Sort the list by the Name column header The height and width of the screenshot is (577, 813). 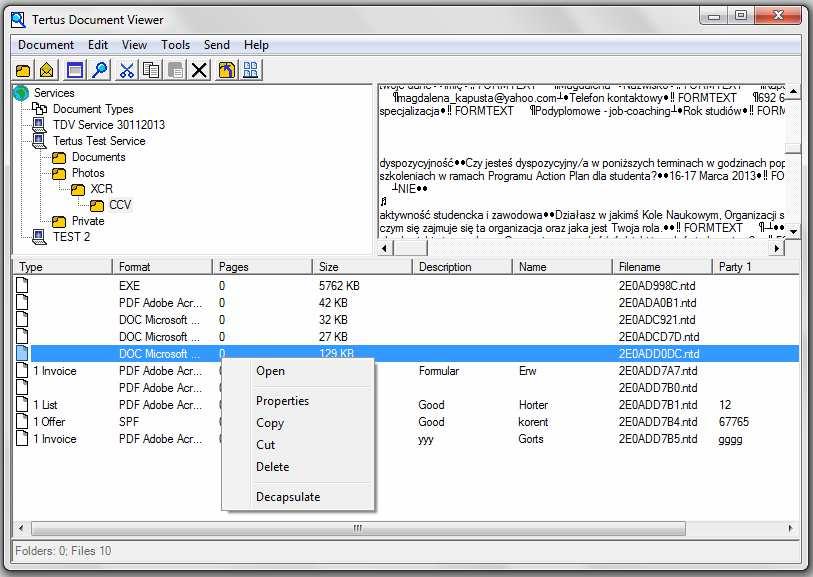click(x=563, y=267)
